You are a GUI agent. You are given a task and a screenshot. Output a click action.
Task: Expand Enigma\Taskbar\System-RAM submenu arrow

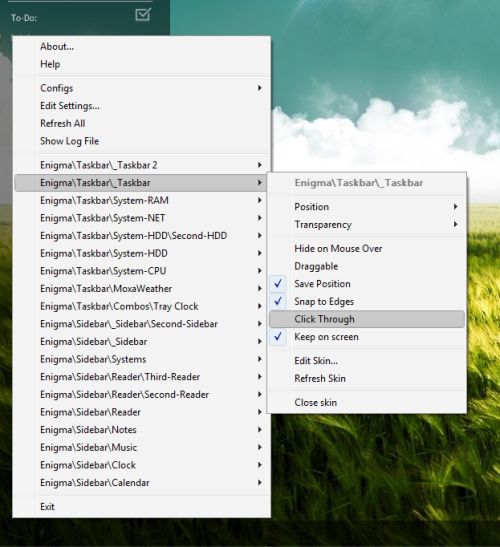[260, 200]
